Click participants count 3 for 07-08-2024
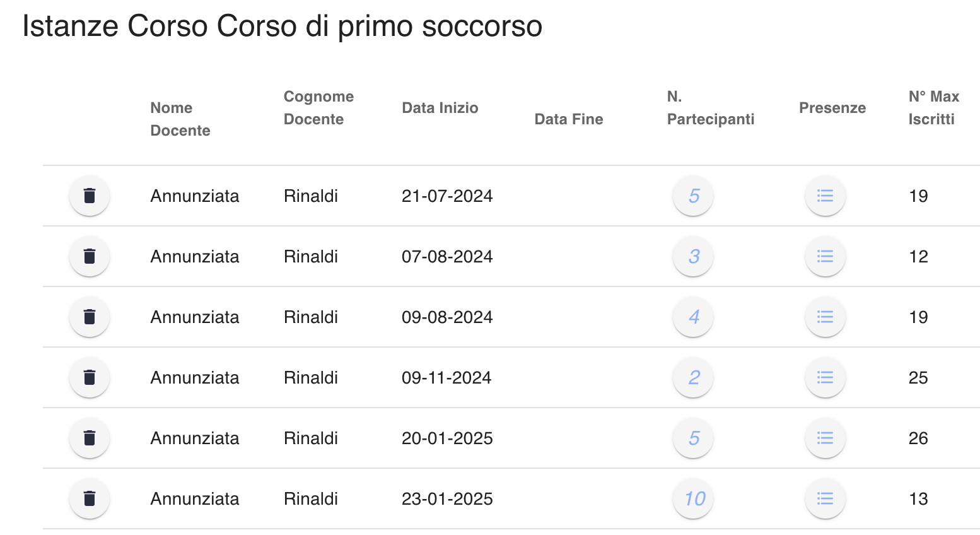980x535 pixels. 693,256
